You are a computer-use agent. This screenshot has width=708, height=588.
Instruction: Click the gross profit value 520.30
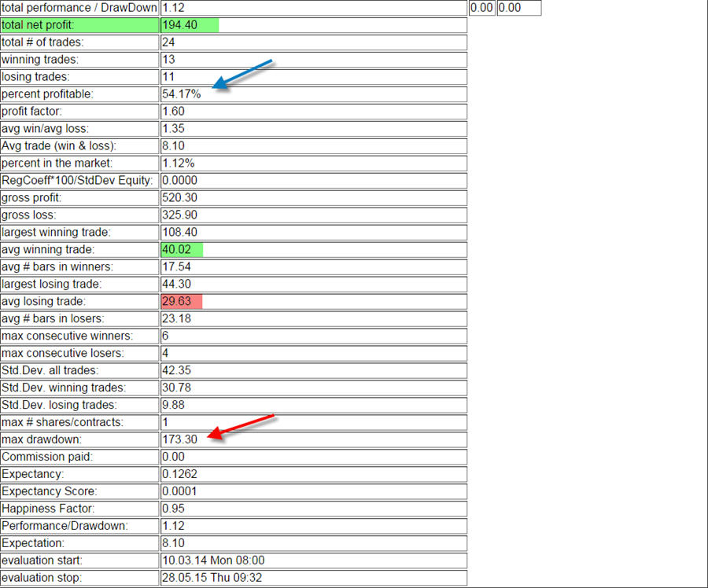(x=179, y=198)
